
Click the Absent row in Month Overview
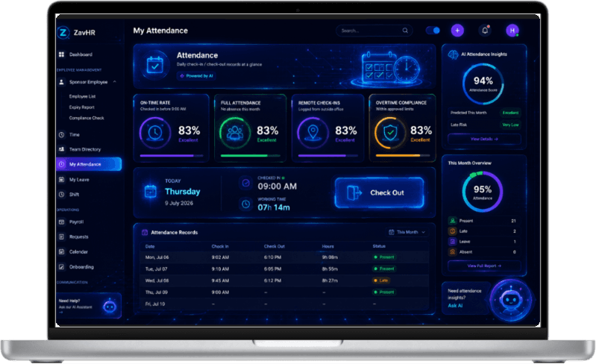tap(483, 252)
